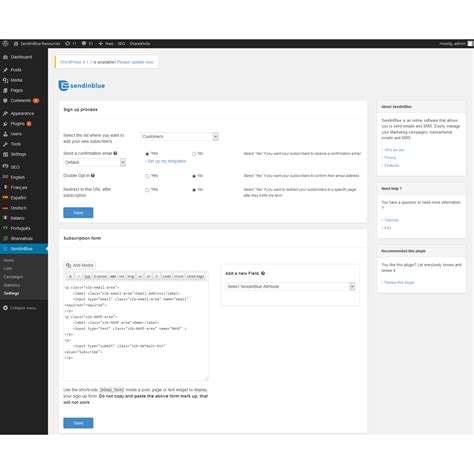Click help icon beside Double Opt-in

(93, 175)
